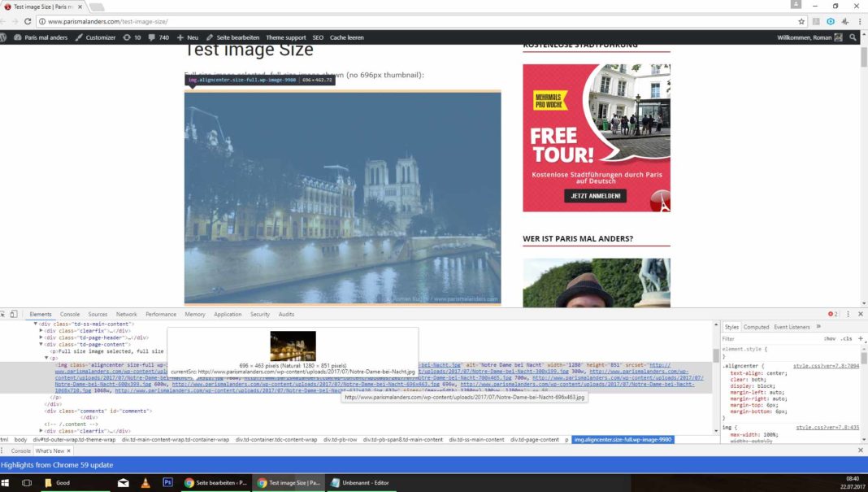Click the address bar URL field
The height and width of the screenshot is (492, 868).
415,21
